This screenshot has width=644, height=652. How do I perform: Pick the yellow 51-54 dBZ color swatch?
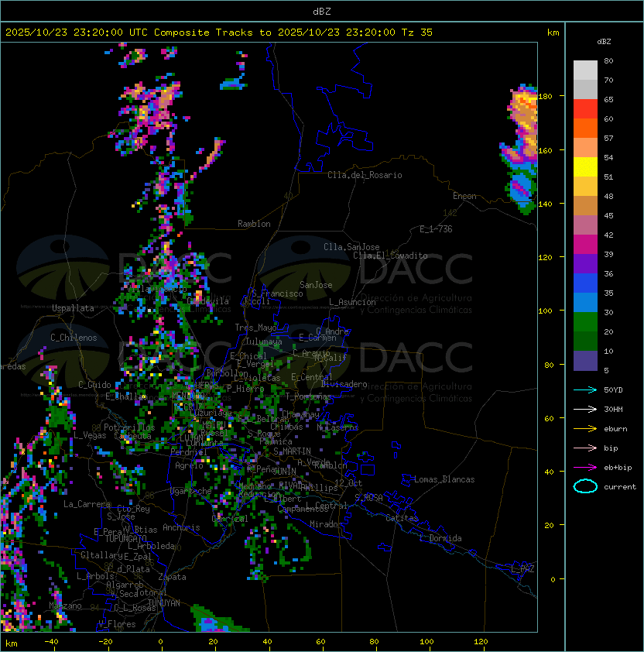pos(585,167)
